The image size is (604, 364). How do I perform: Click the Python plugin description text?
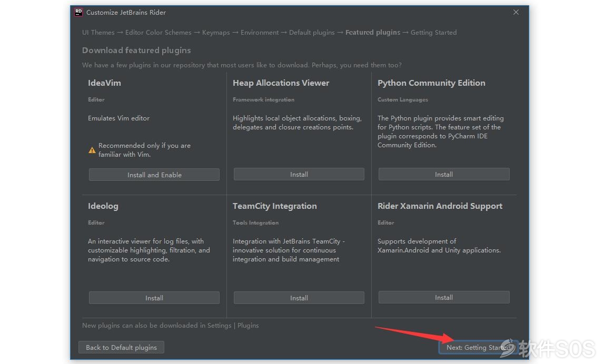[441, 132]
